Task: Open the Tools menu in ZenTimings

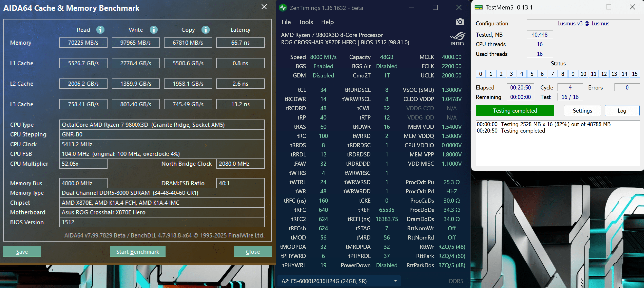Action: 306,22
